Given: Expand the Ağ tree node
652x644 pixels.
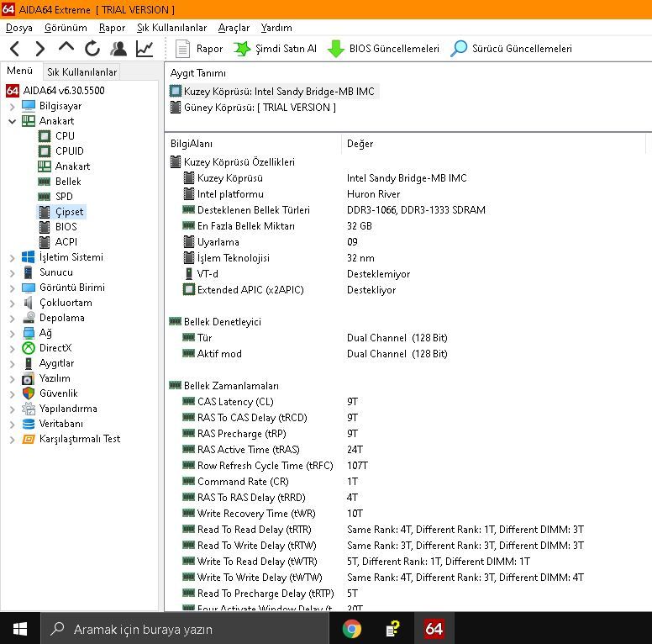Looking at the screenshot, I should [x=12, y=334].
